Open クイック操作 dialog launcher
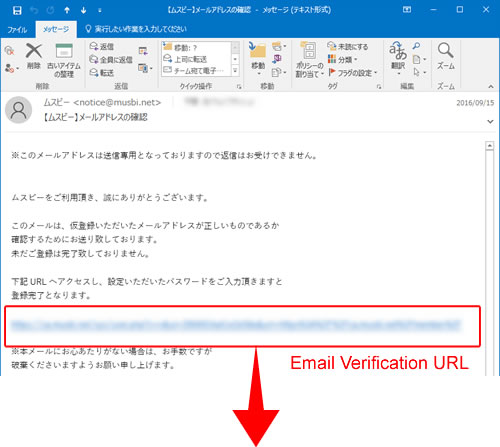Image resolution: width=500 pixels, height=447 pixels. pos(239,87)
